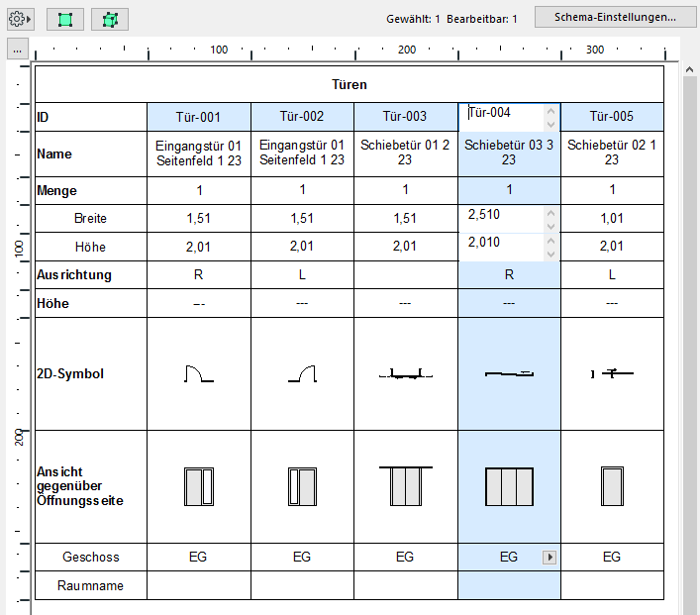Screen dimensions: 700x615
Task: Click Tür-005 single door elevation thumbnail
Action: 612,486
